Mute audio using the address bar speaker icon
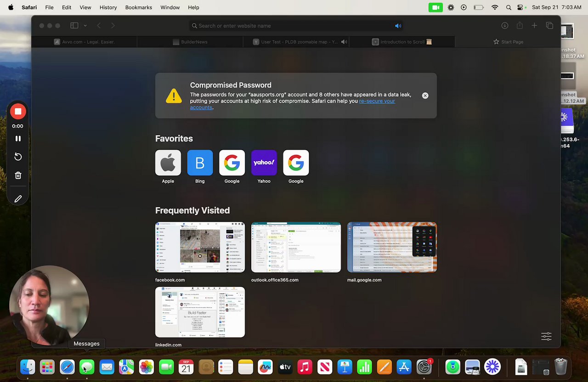Viewport: 588px width, 382px height. coord(398,26)
